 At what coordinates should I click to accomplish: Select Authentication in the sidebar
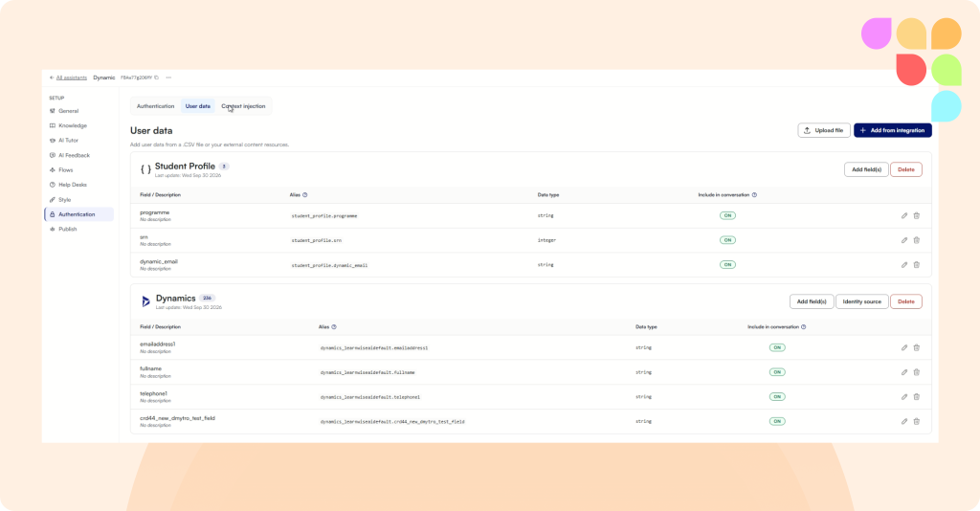click(78, 214)
